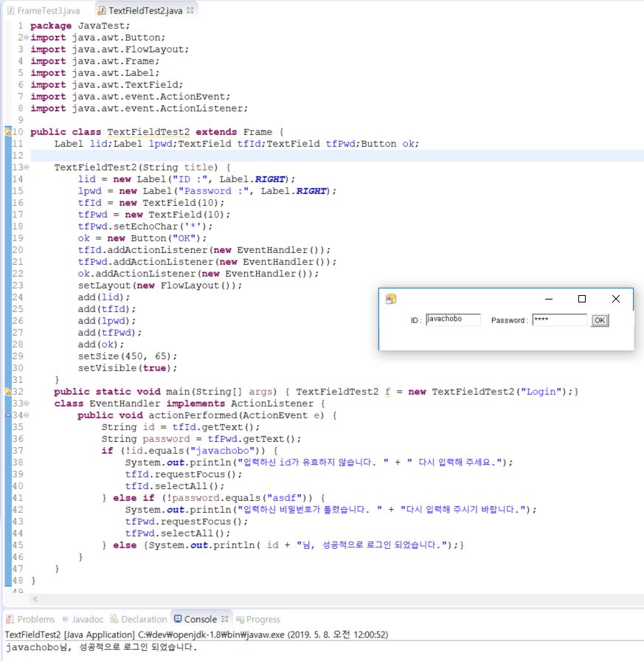The height and width of the screenshot is (661, 644).
Task: Collapse the import block fold marker at line 2
Action: (x=26, y=38)
